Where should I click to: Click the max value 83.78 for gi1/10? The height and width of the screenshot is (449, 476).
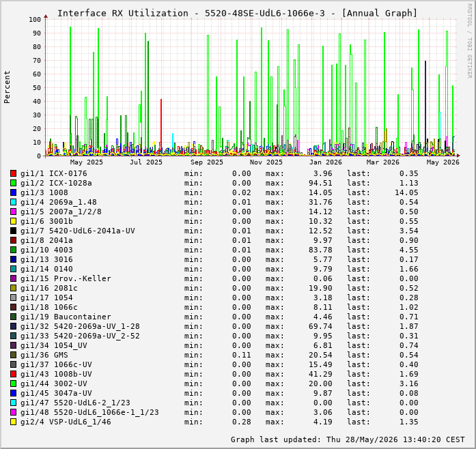point(320,250)
